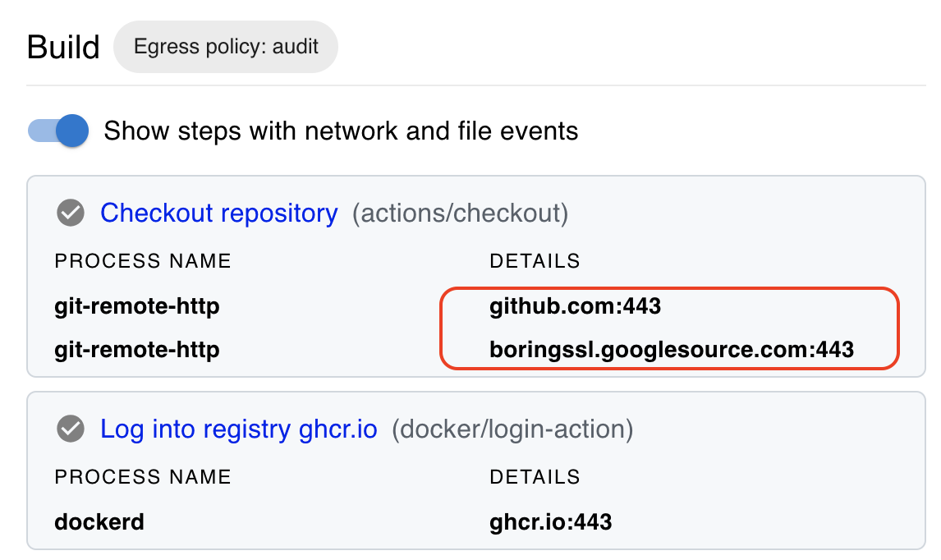
Task: Click the dockerd process name
Action: (99, 522)
